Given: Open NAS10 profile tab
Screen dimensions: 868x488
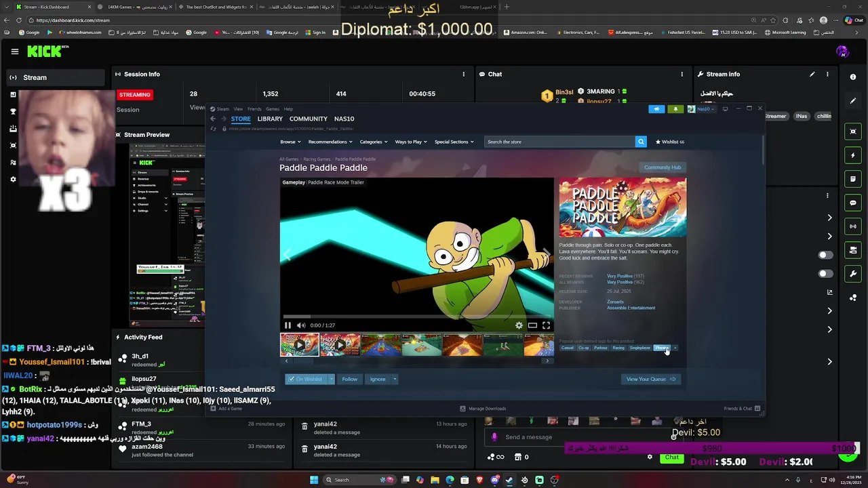Looking at the screenshot, I should tap(344, 119).
